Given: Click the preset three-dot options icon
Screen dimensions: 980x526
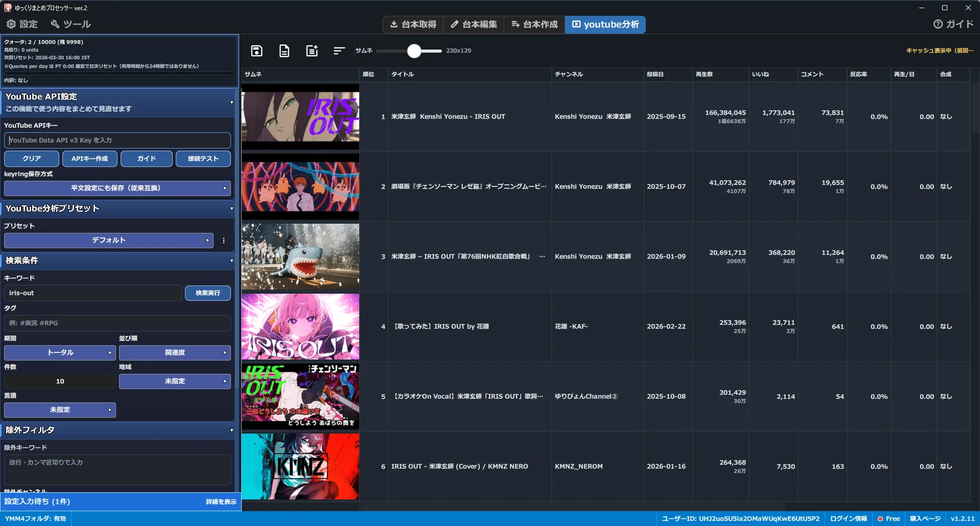Looking at the screenshot, I should click(224, 241).
